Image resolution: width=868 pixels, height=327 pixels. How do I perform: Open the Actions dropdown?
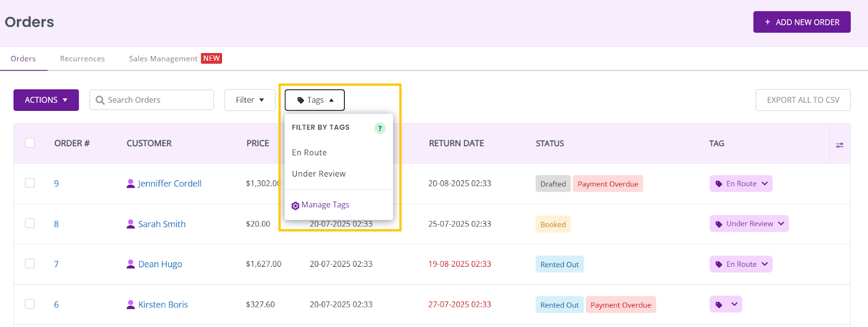[x=46, y=100]
